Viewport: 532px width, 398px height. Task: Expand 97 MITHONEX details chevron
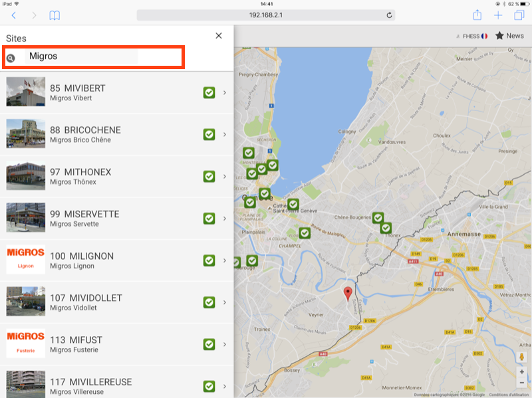point(225,177)
